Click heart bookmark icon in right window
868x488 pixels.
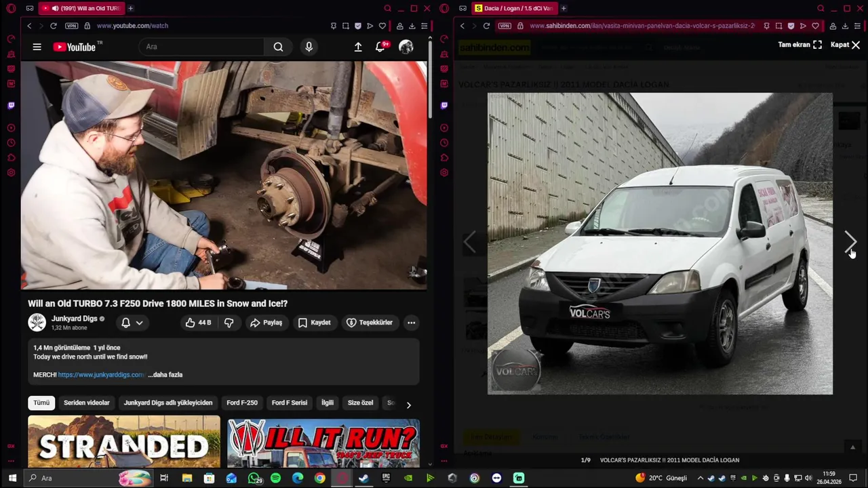815,26
